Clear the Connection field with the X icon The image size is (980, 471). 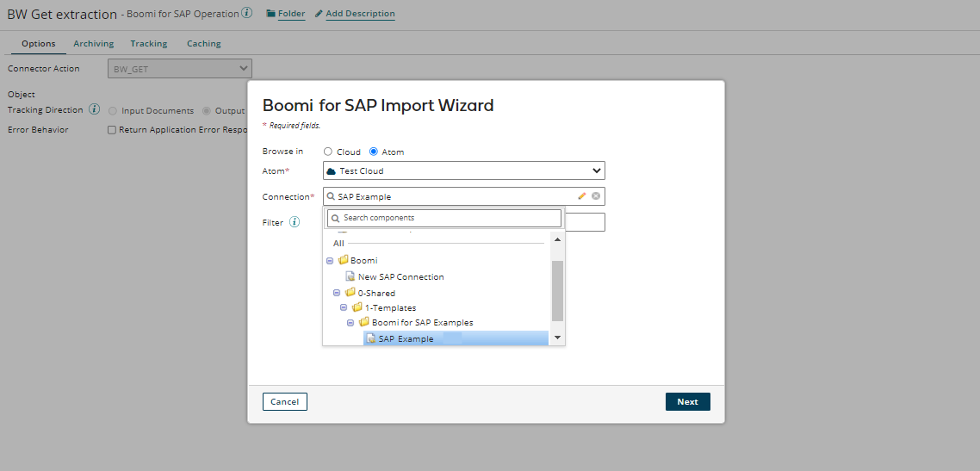click(596, 196)
